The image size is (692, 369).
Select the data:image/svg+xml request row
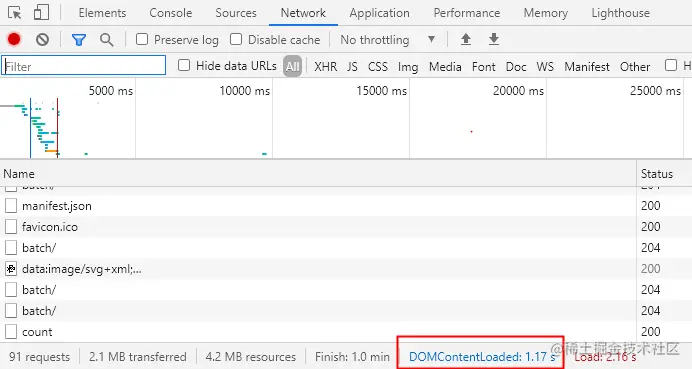click(346, 269)
